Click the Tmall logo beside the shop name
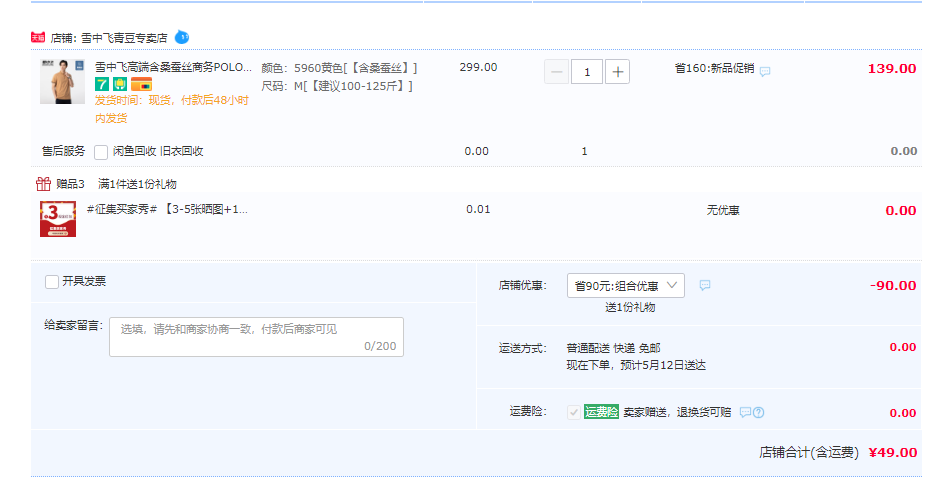Screen dimensions: 952x488 (38, 38)
